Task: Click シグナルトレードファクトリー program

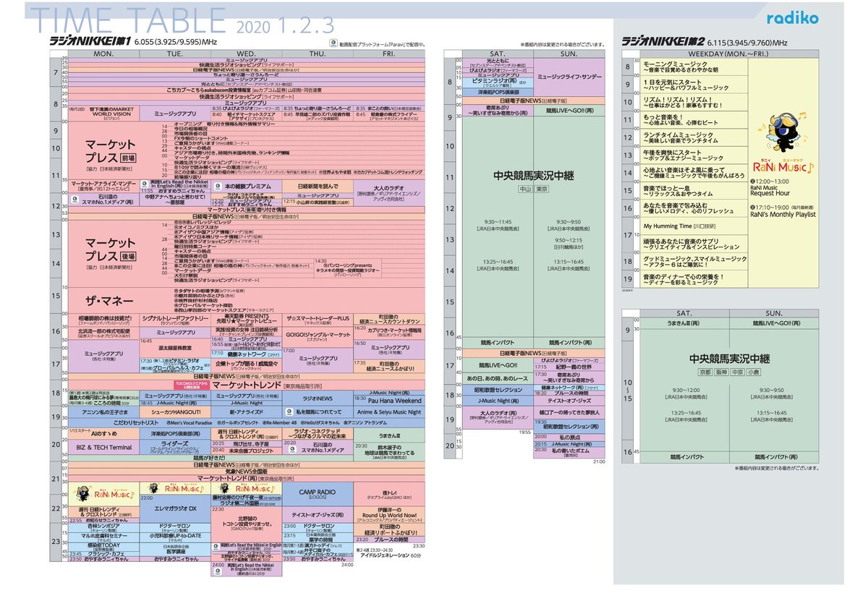Action: 174,320
